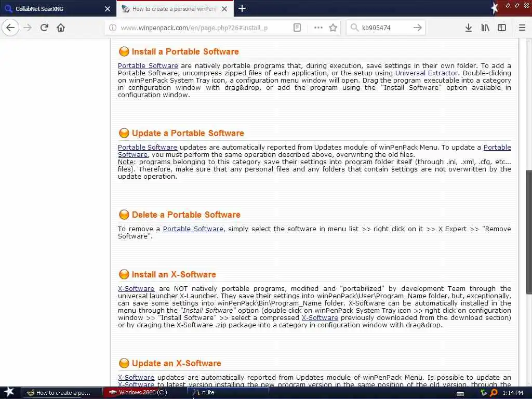
Task: Click orange bullet beside Update a Portable Software
Action: pyautogui.click(x=124, y=132)
